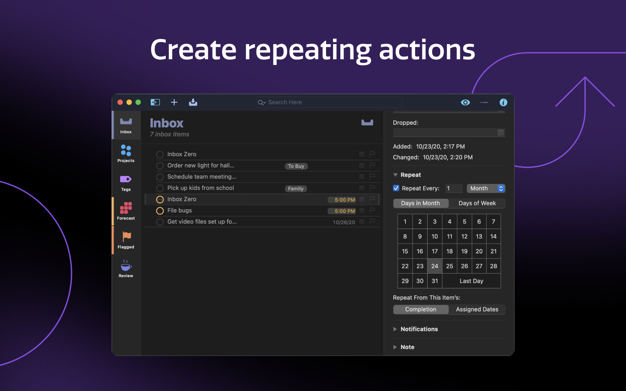Open the Review perspective
Viewport: 626px width, 391px height.
pos(126,269)
